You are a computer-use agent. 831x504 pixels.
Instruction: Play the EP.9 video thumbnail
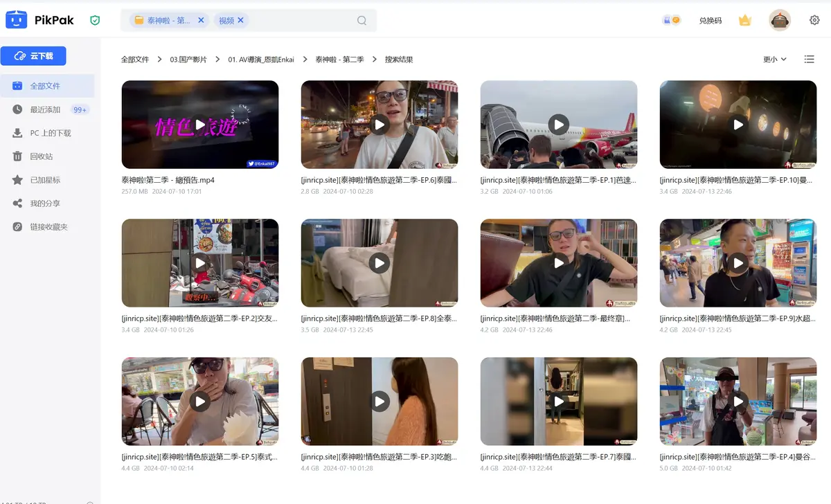pos(738,263)
